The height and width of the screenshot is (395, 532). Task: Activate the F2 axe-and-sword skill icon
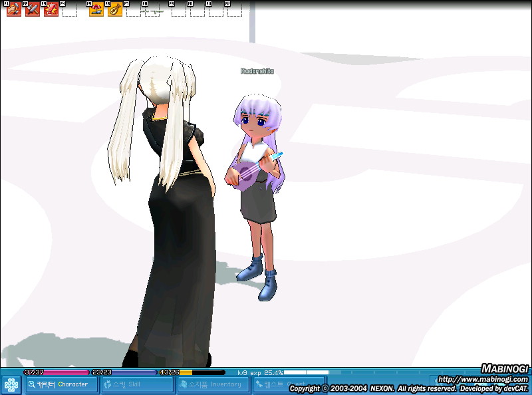pyautogui.click(x=33, y=9)
